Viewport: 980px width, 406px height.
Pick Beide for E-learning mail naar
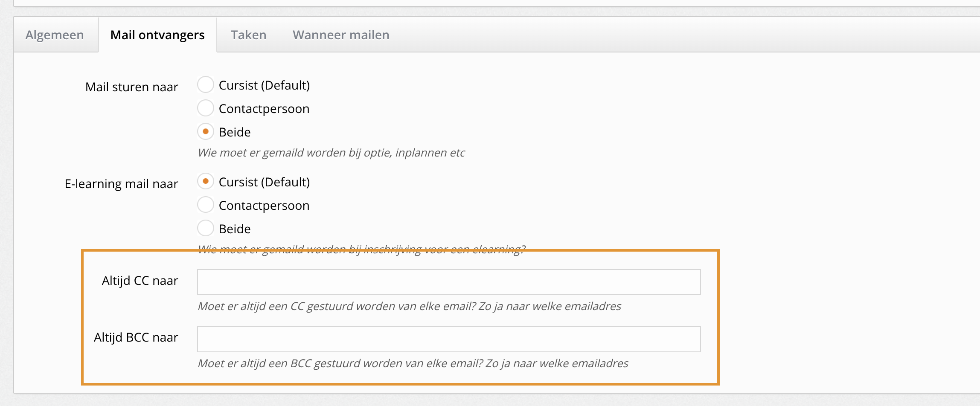click(x=206, y=229)
